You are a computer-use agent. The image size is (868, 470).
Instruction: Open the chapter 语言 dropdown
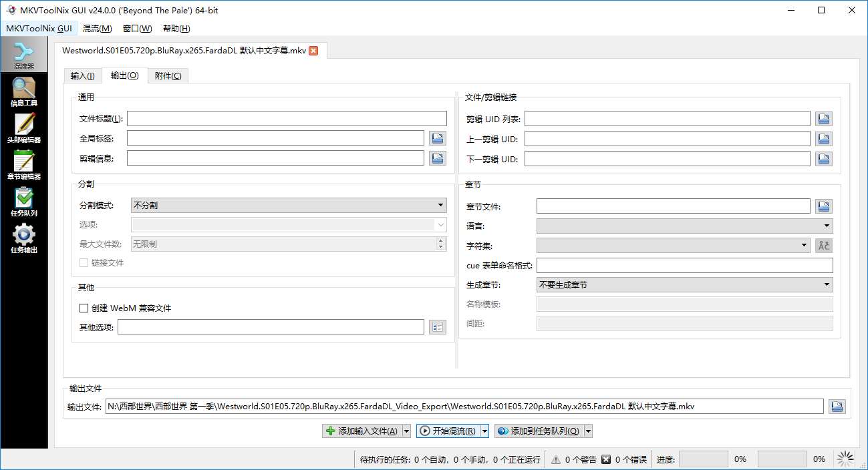(685, 226)
